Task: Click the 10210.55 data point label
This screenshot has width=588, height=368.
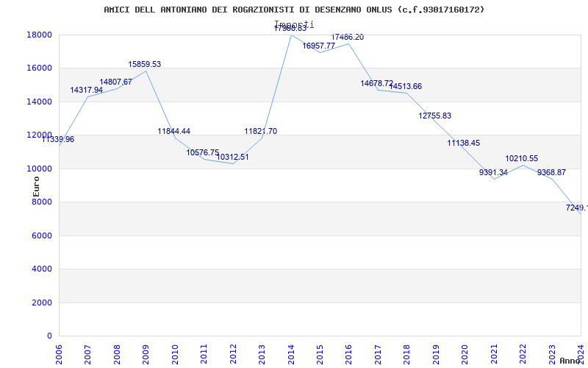Action: point(521,158)
